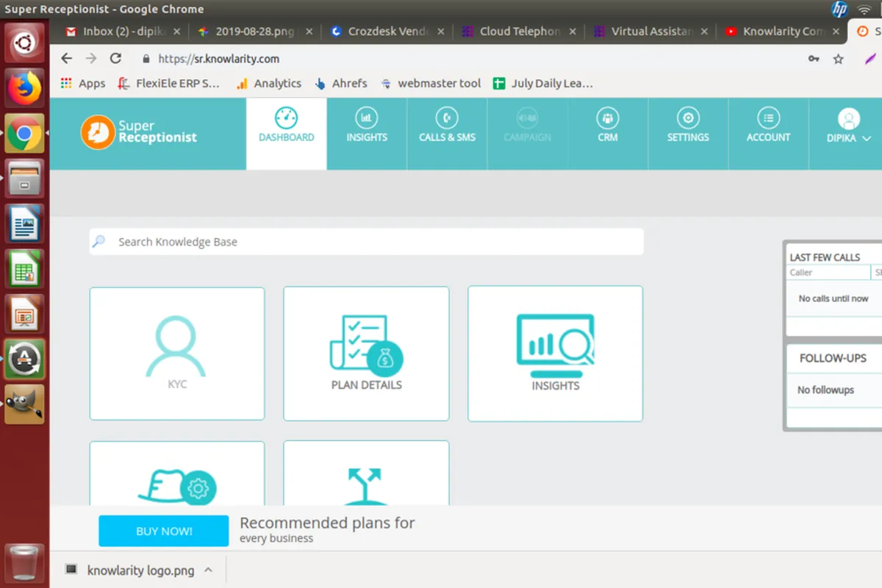
Task: Open the CRM section
Action: click(x=608, y=134)
